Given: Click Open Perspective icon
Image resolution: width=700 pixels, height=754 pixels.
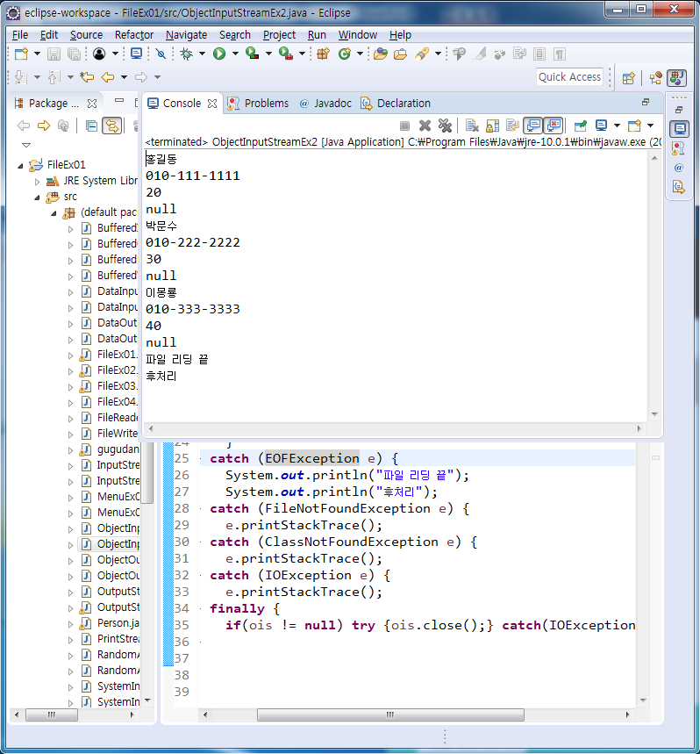Looking at the screenshot, I should coord(628,78).
